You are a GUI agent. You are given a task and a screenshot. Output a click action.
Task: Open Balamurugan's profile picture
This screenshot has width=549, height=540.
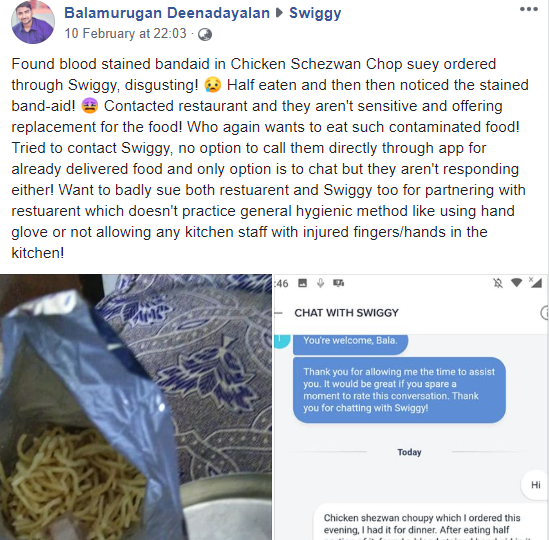(33, 22)
